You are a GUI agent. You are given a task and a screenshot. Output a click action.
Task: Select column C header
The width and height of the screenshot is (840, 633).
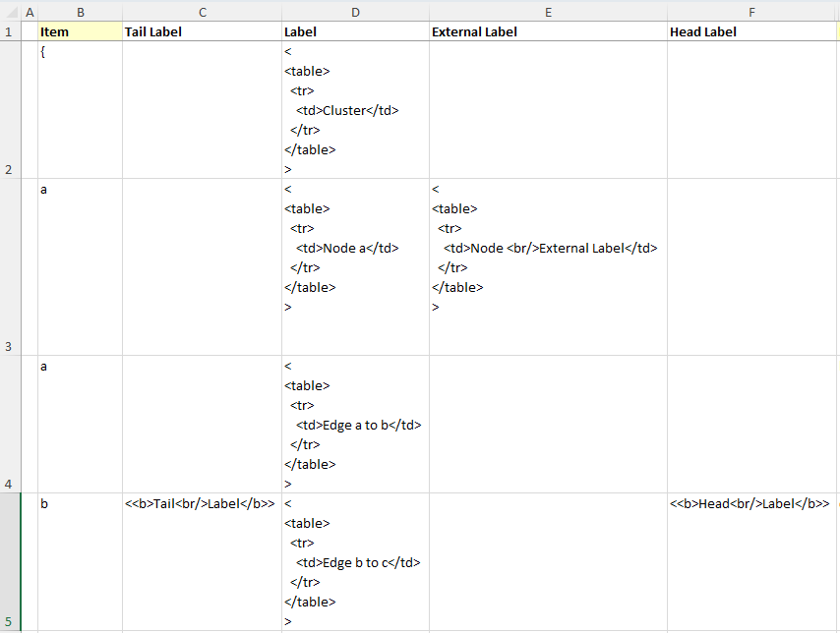pos(202,11)
